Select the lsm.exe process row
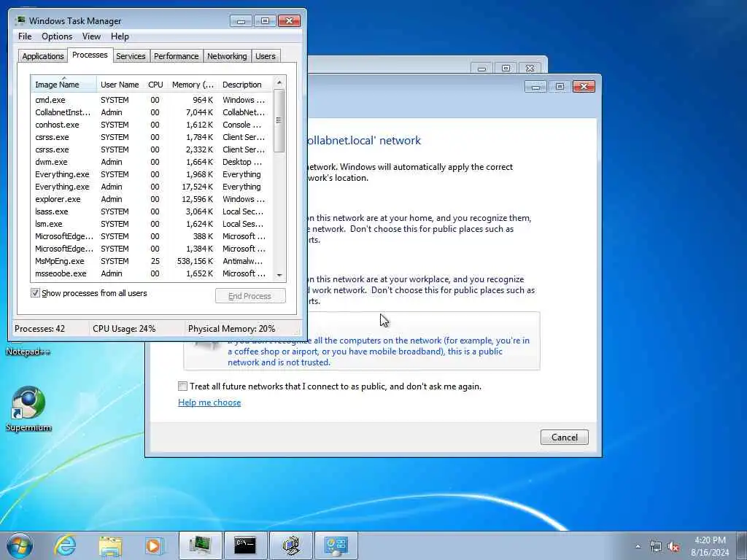 152,224
